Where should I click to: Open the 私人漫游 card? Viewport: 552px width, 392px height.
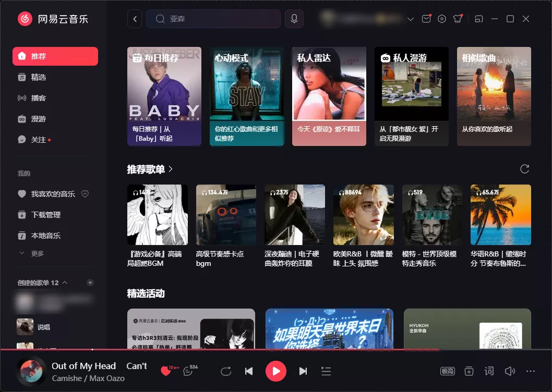[412, 96]
